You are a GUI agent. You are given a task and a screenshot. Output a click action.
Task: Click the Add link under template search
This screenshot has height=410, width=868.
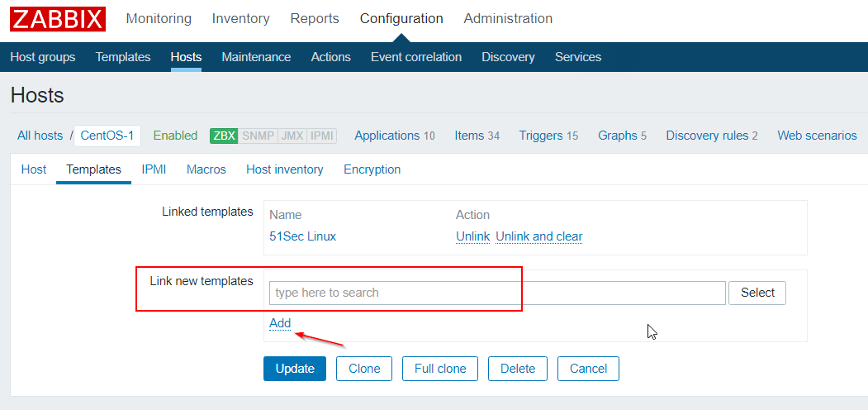pyautogui.click(x=280, y=323)
